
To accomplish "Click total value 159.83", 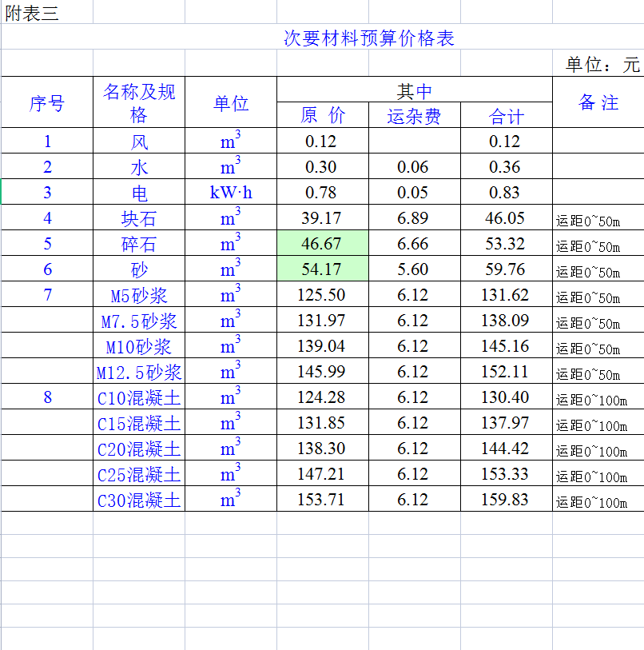I will coord(507,500).
